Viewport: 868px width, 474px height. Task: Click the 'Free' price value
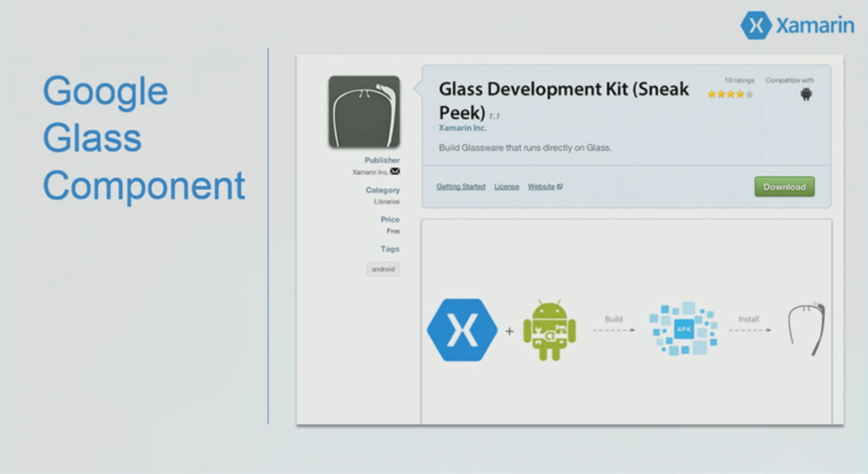[x=393, y=231]
